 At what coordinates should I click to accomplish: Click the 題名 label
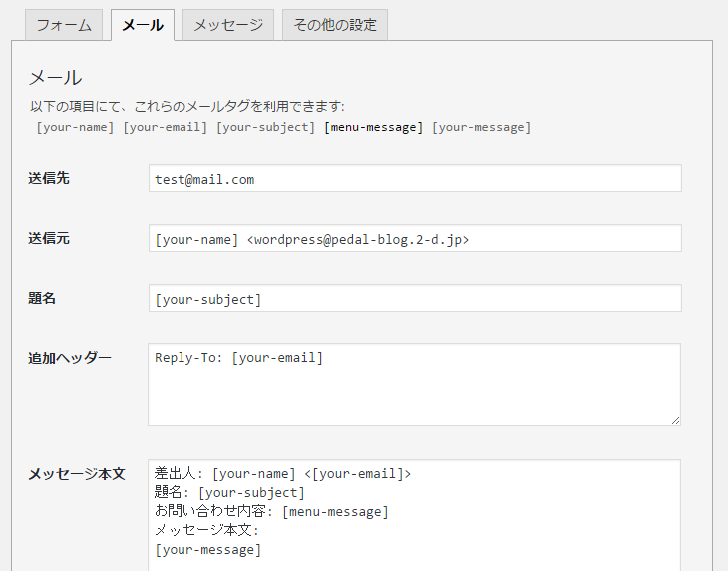tap(42, 298)
